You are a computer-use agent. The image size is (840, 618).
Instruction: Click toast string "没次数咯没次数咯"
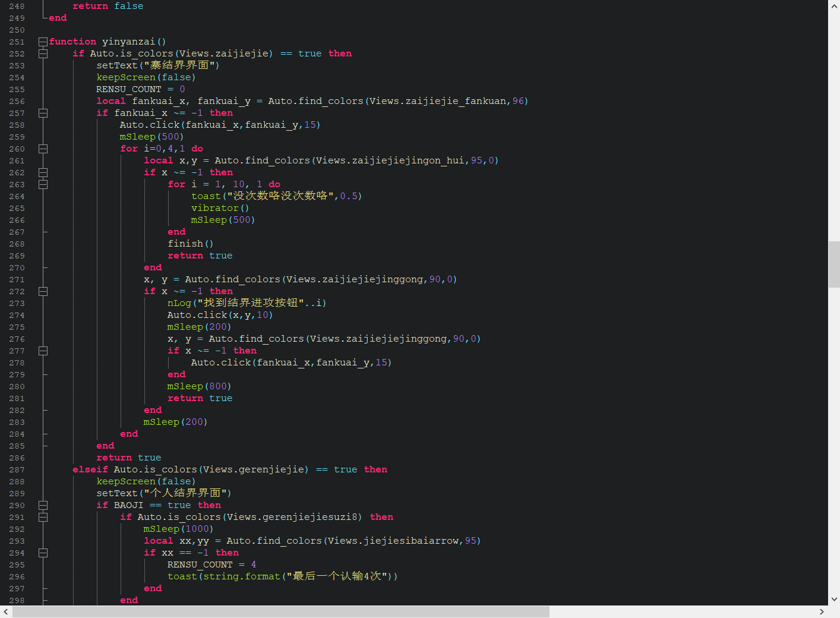(280, 196)
